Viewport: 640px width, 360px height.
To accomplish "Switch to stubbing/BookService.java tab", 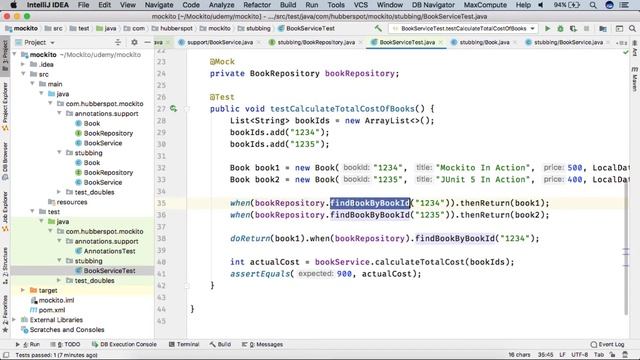I will pos(568,42).
